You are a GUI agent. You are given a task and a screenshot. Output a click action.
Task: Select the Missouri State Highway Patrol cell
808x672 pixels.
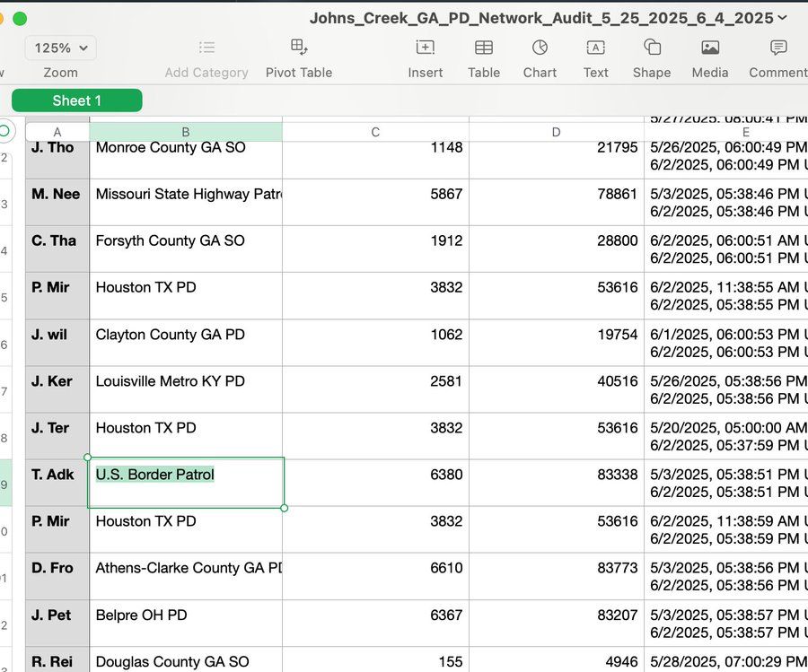[186, 203]
